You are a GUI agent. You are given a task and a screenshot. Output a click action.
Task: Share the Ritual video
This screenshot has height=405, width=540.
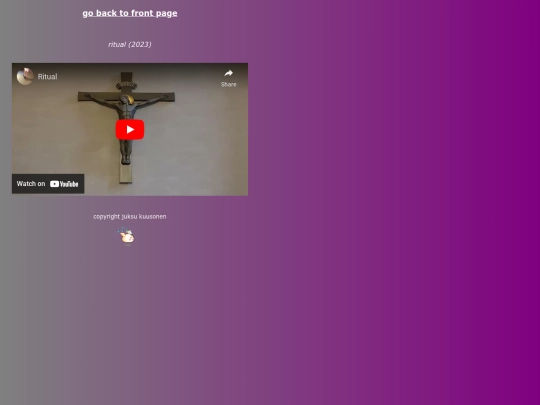click(228, 78)
